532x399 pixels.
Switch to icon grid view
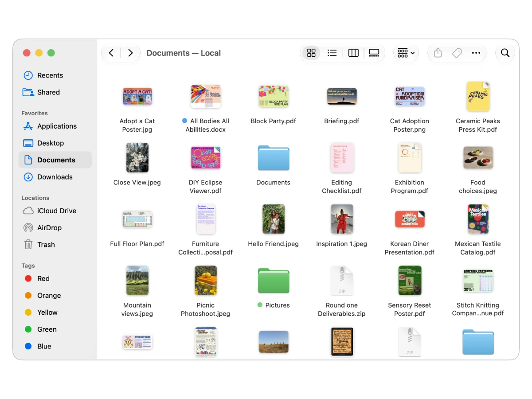[311, 53]
